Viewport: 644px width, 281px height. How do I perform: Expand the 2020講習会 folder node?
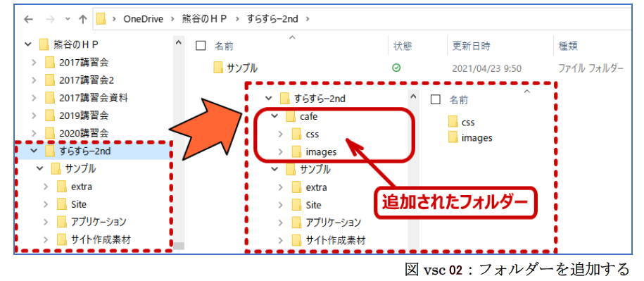tap(34, 133)
